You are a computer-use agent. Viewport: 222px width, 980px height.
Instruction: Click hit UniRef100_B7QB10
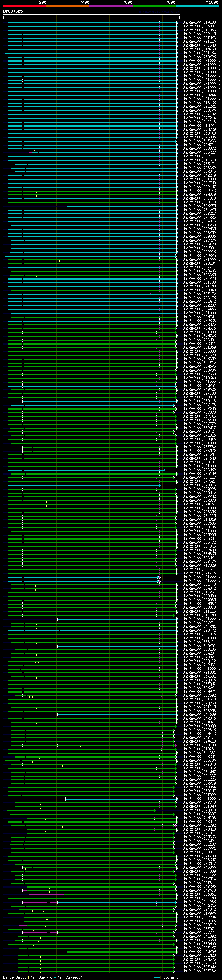pyautogui.click(x=199, y=810)
